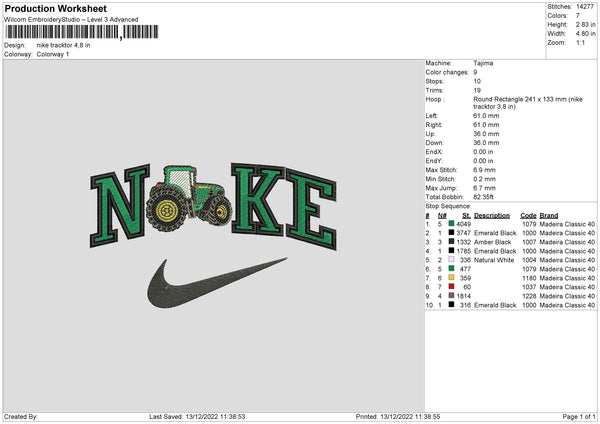Click the 'Created By:' footer label
600x424 pixels.
21,417
